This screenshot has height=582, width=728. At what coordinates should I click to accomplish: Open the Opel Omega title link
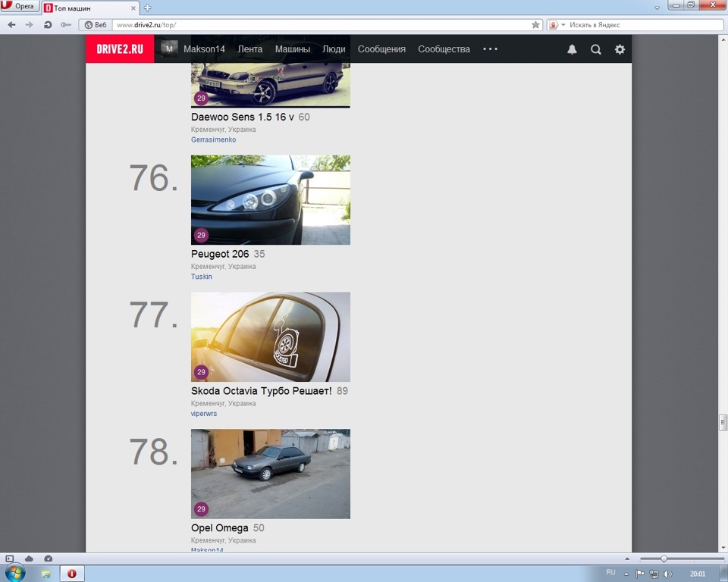coord(220,527)
